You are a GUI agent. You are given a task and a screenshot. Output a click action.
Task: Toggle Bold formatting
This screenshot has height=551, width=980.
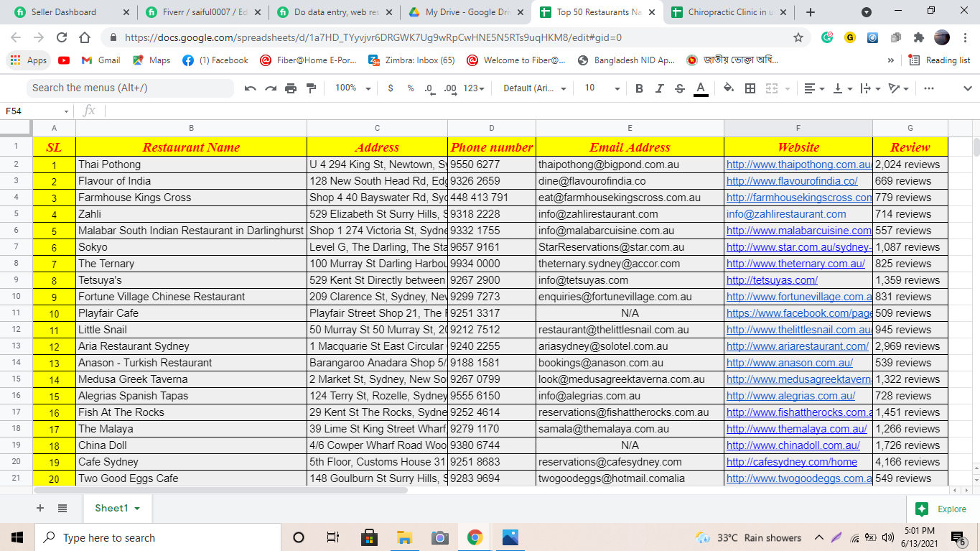coord(639,88)
